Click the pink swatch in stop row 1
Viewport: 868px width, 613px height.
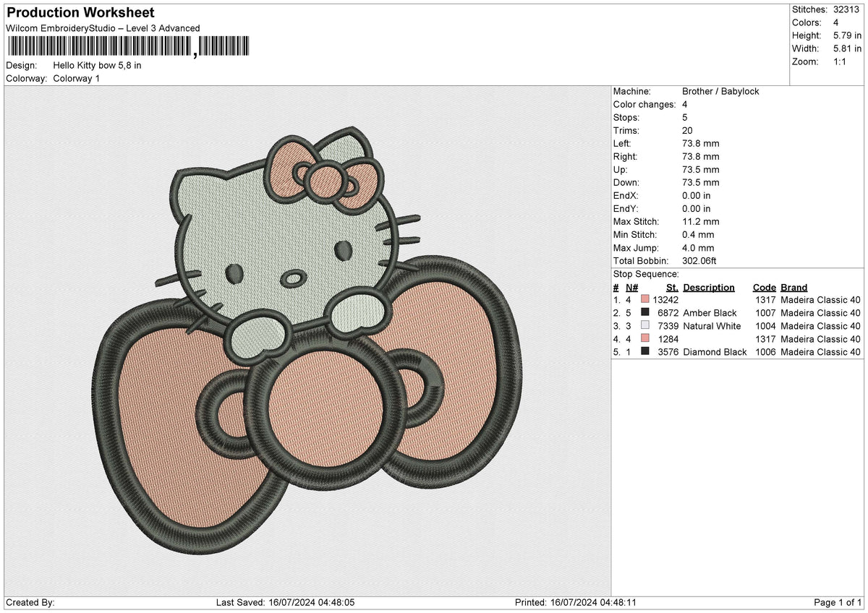(x=645, y=300)
